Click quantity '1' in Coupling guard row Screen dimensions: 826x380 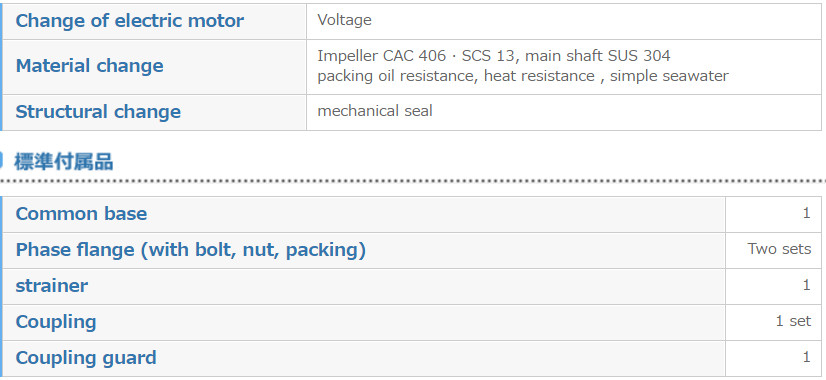pos(806,357)
